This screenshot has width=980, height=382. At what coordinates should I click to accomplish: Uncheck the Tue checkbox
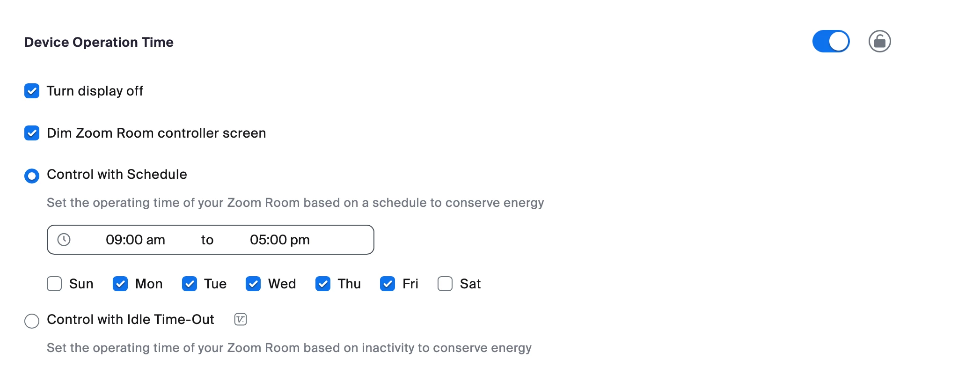(190, 284)
